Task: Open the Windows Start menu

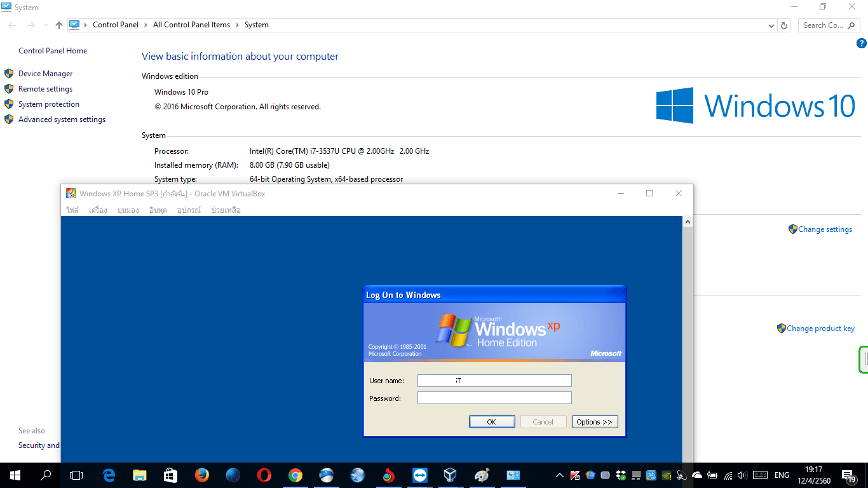Action: tap(15, 475)
